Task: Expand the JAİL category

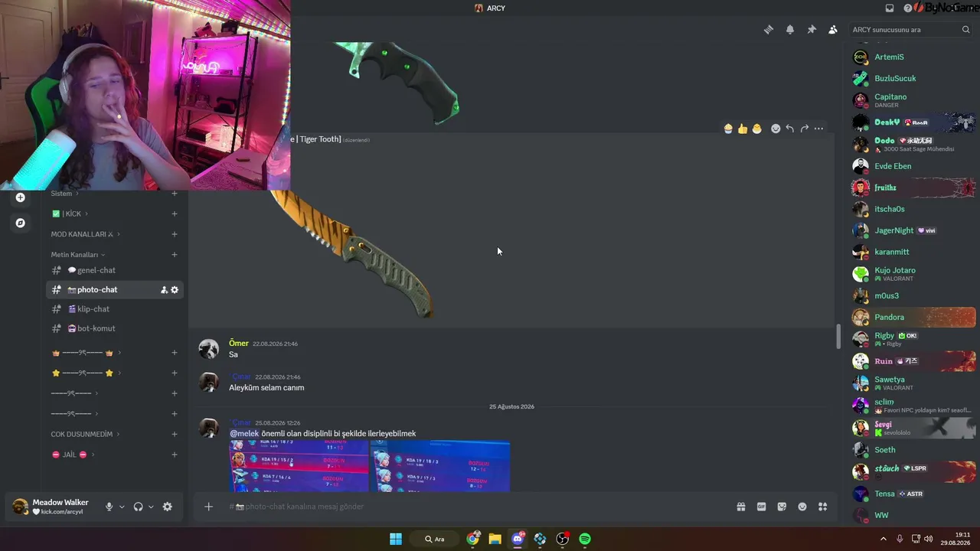Action: tap(73, 455)
